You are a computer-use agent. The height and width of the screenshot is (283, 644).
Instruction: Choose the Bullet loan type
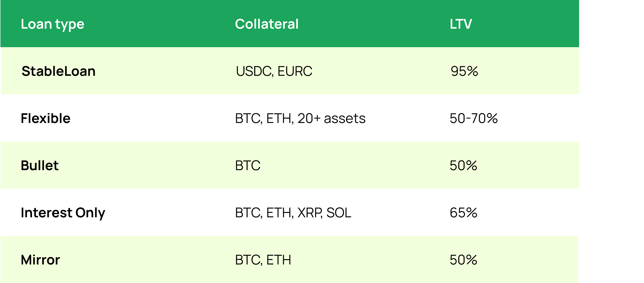click(40, 166)
